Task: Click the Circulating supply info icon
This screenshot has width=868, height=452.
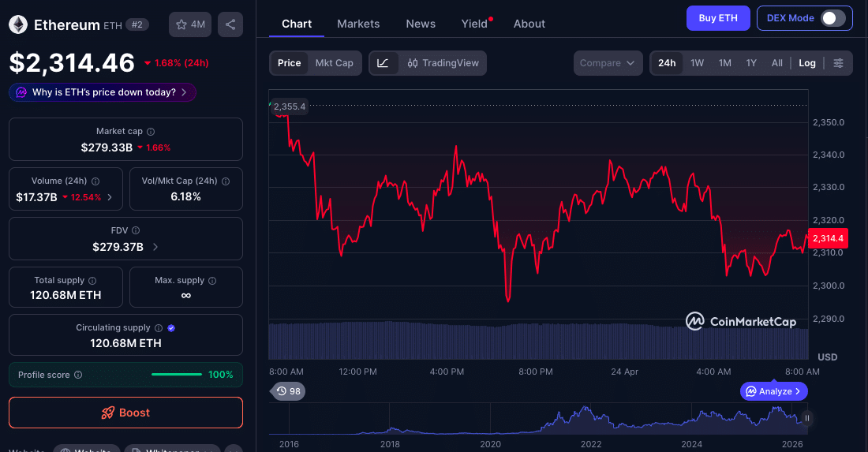Action: pos(159,328)
